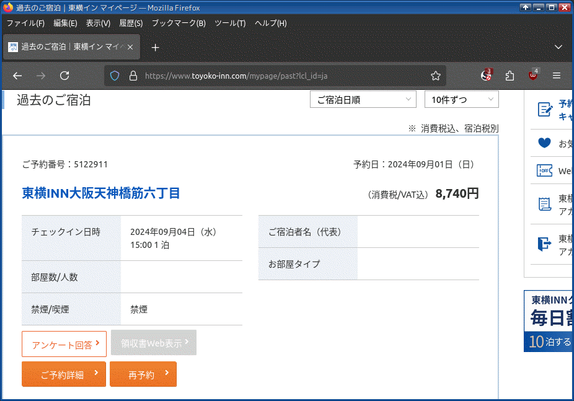Open favorites via the heart icon
Viewport: 574px width, 401px height.
pos(544,143)
